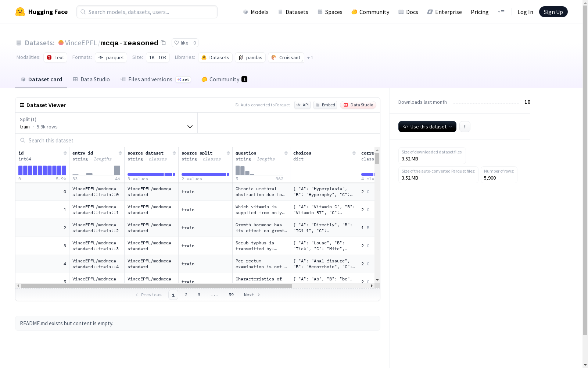Click the 'Growth hormone has' question cell
Viewport: 588px width, 368px height.
click(261, 228)
